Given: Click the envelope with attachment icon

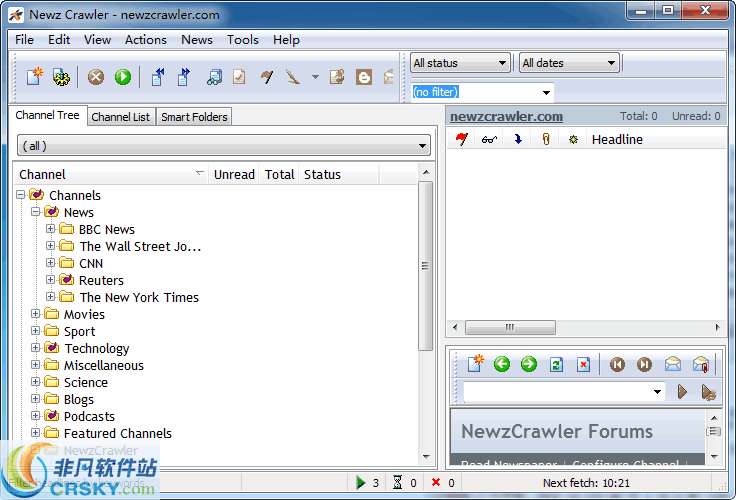Looking at the screenshot, I should click(701, 364).
